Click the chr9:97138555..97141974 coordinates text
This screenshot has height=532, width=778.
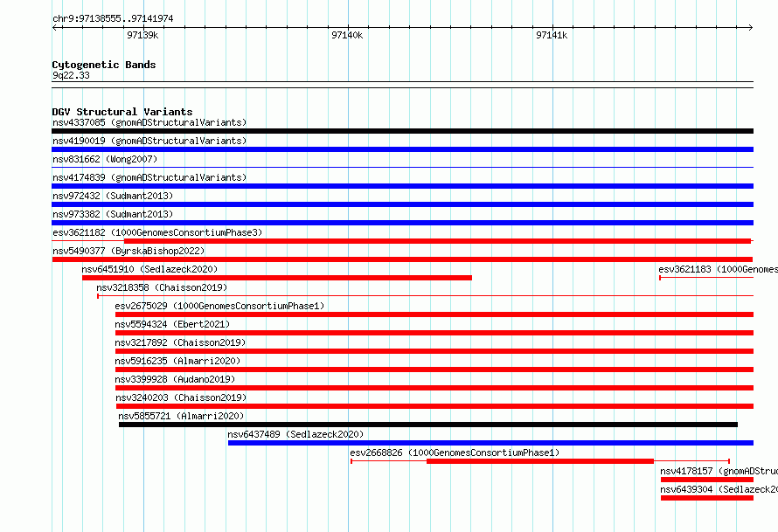click(113, 19)
